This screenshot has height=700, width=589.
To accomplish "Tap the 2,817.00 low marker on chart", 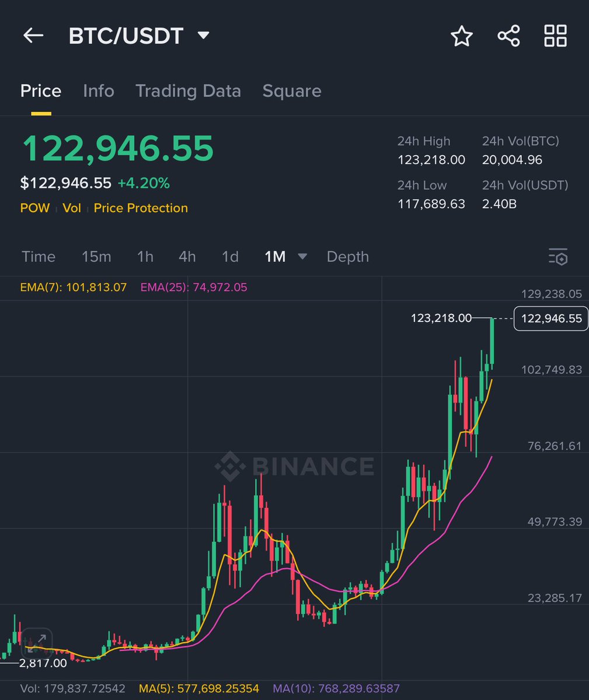I will [43, 663].
